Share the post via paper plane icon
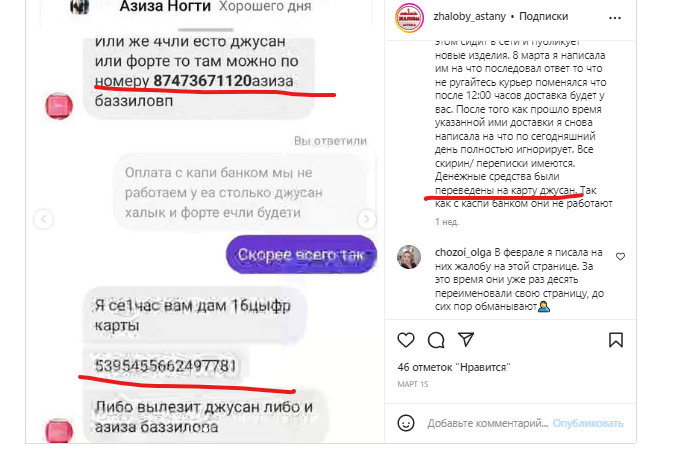Viewport: 682px width, 455px height. [466, 339]
